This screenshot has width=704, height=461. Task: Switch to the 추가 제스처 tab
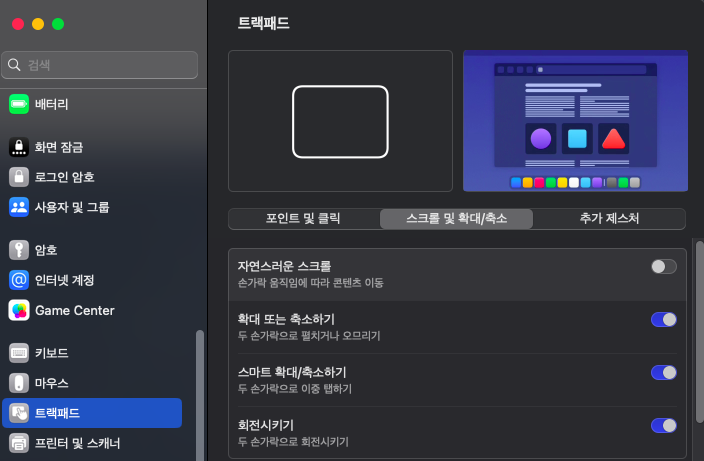coord(609,219)
